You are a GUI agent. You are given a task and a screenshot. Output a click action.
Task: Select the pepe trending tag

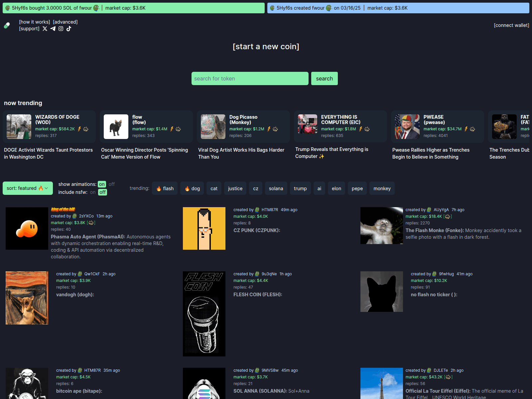(357, 189)
